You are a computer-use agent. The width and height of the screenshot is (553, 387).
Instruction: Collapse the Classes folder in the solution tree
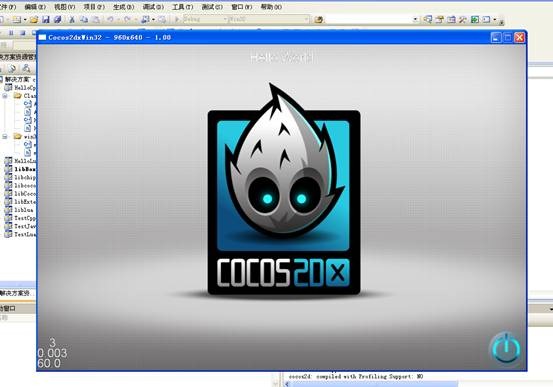(x=5, y=96)
